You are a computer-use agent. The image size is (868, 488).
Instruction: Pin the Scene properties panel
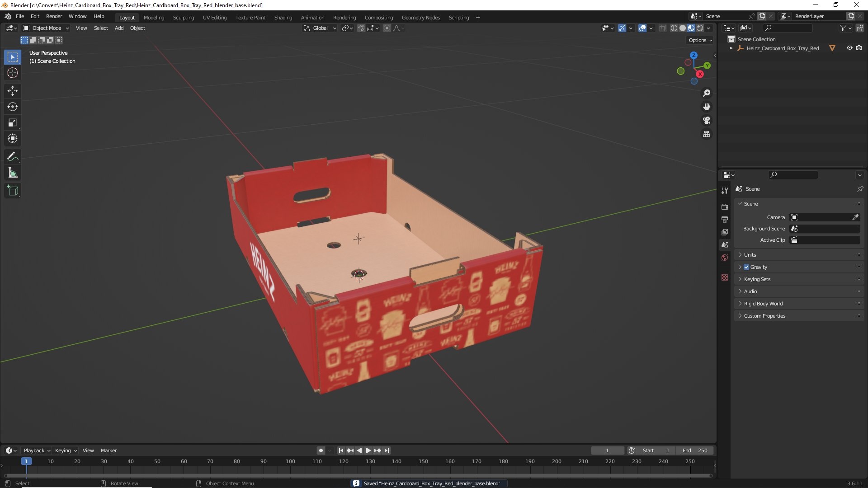[x=860, y=189]
